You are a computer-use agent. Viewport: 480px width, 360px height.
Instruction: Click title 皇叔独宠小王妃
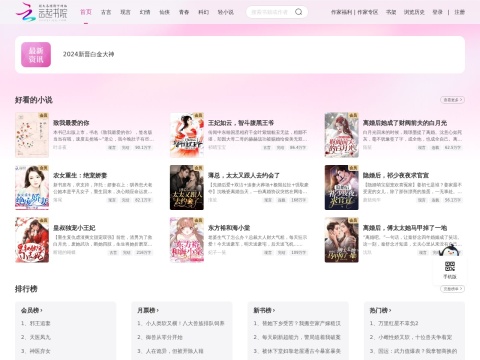point(74,228)
